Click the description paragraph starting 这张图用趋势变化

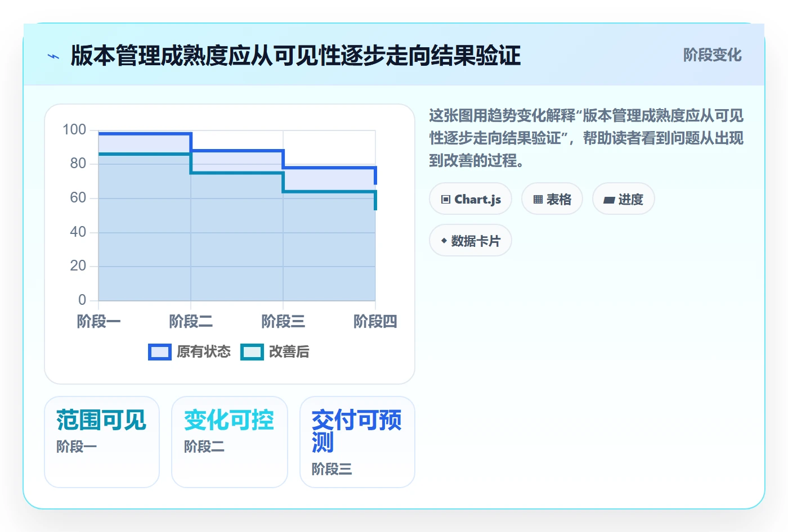(x=586, y=138)
